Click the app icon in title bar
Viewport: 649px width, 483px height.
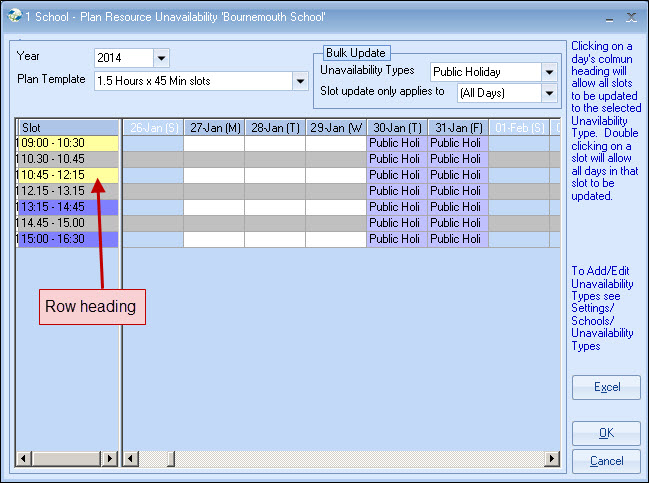tap(12, 18)
